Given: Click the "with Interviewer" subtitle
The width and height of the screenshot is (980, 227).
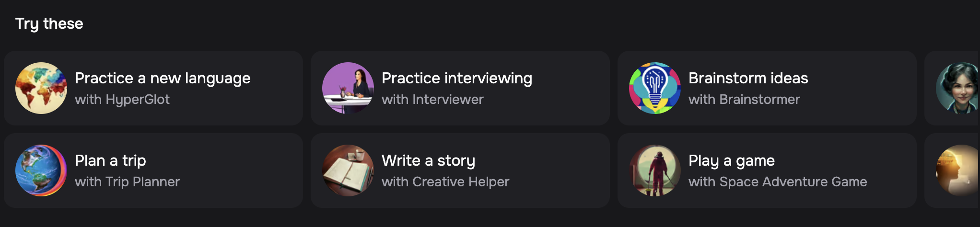Looking at the screenshot, I should click(x=432, y=100).
